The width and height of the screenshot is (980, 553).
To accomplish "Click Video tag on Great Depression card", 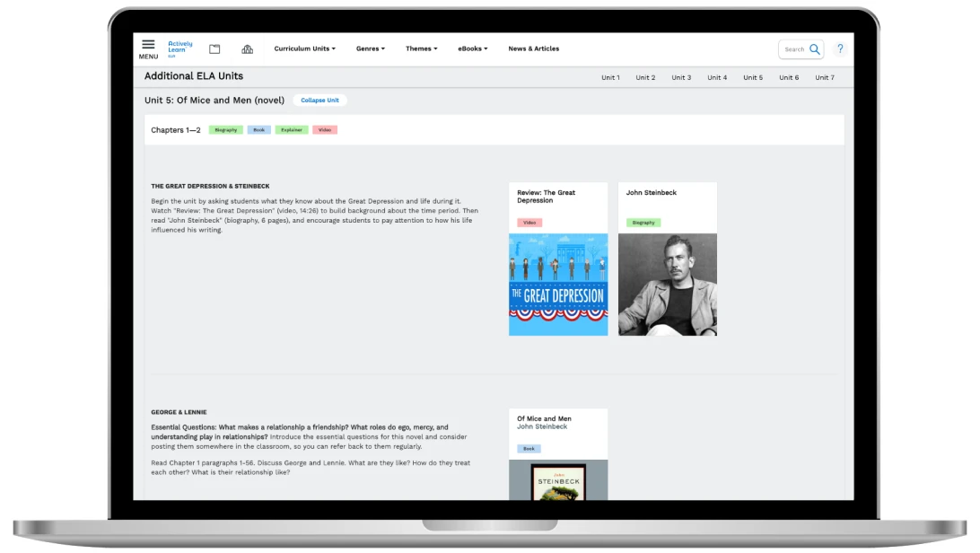I will 529,223.
